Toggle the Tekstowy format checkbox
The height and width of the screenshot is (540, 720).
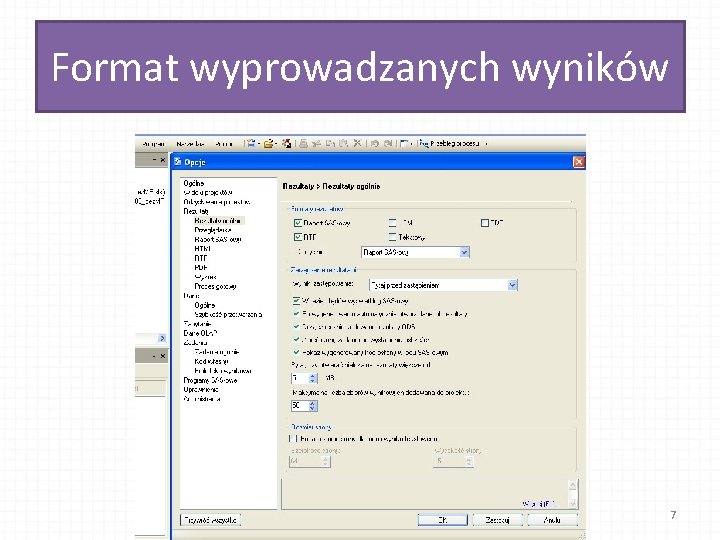[392, 237]
